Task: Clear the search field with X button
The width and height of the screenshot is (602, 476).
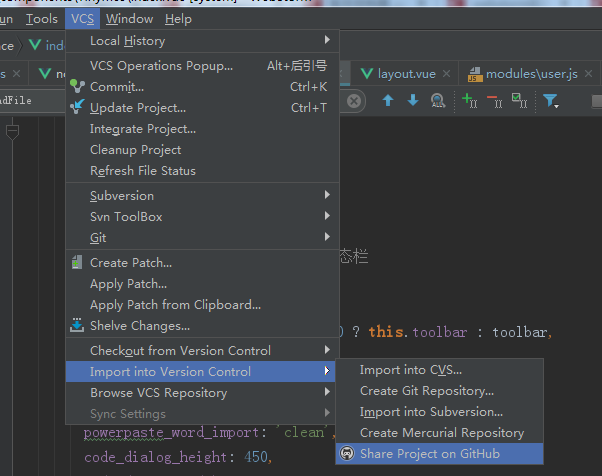Action: click(354, 101)
